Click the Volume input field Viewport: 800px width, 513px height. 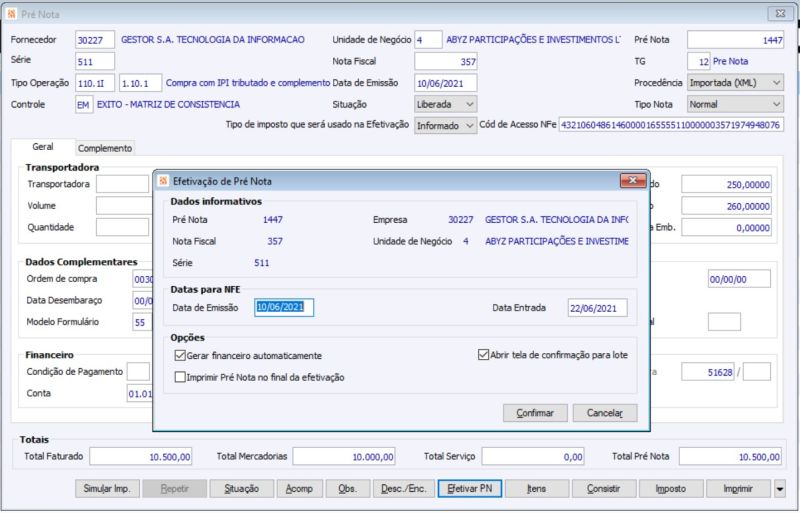pyautogui.click(x=122, y=206)
